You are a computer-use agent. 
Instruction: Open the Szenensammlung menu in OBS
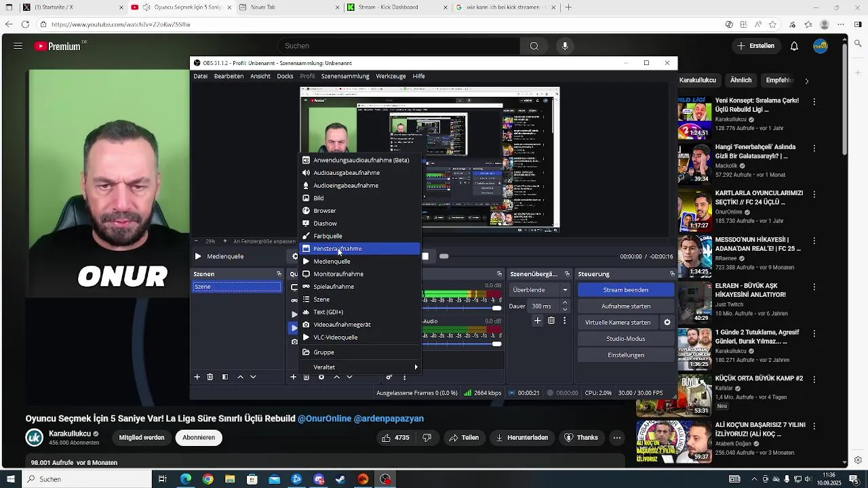pyautogui.click(x=345, y=76)
